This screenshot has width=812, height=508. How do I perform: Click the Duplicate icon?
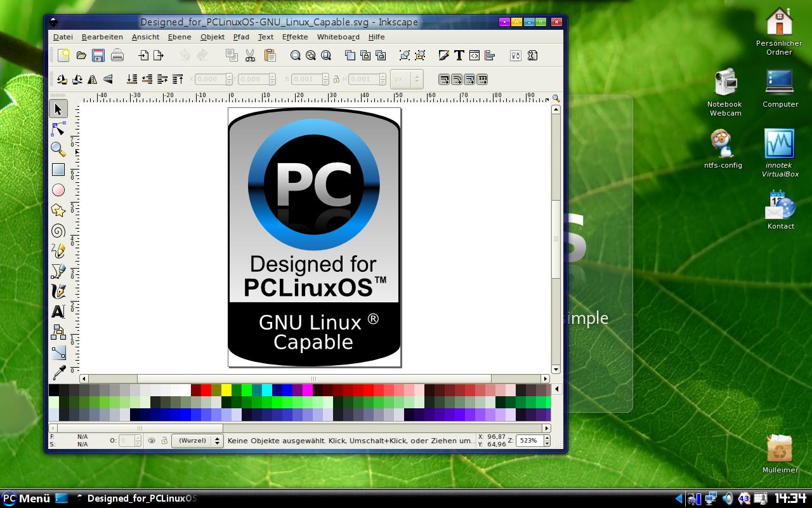click(x=350, y=55)
